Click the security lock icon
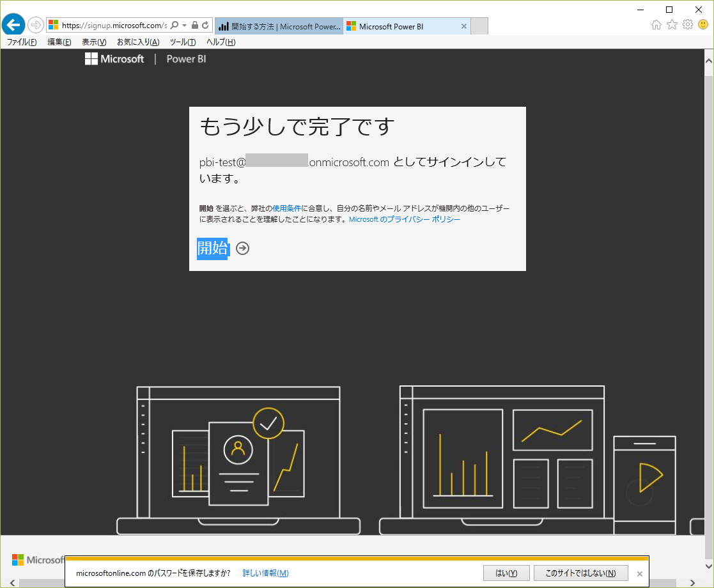This screenshot has height=588, width=714. tap(195, 25)
